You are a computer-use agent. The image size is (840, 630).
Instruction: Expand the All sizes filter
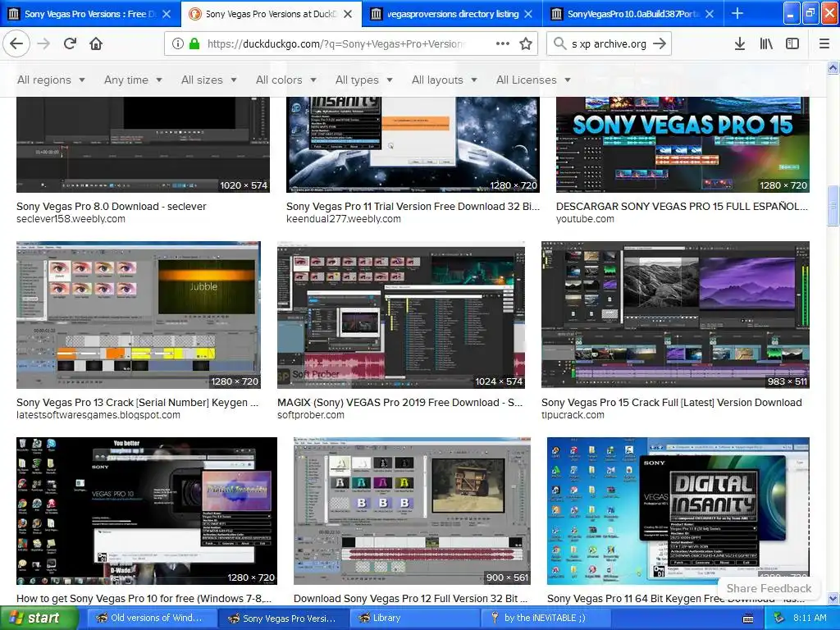pos(209,80)
